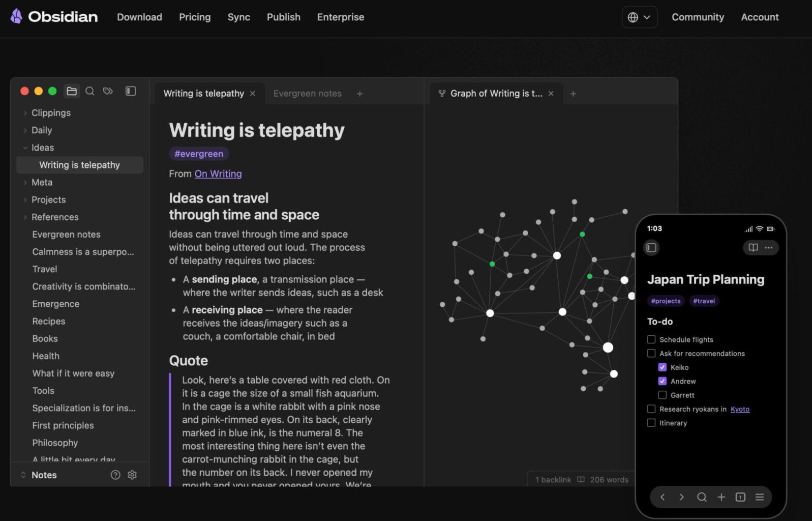The width and height of the screenshot is (812, 521).
Task: Tap the phone's bottom search icon
Action: [x=702, y=497]
